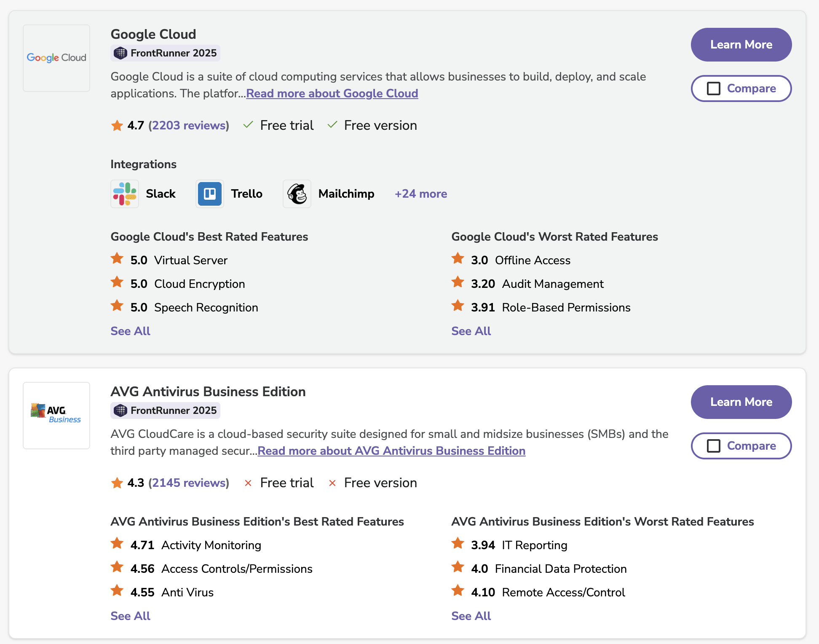Check the Compare box for AVG Antivirus
This screenshot has width=819, height=644.
pos(714,446)
